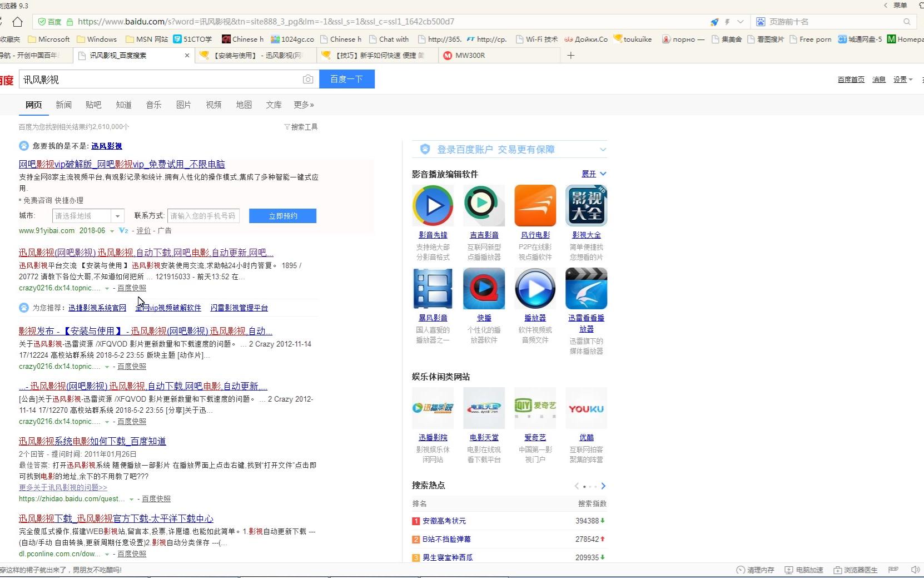
Task: Click the volume speaker icon in status bar
Action: point(915,570)
